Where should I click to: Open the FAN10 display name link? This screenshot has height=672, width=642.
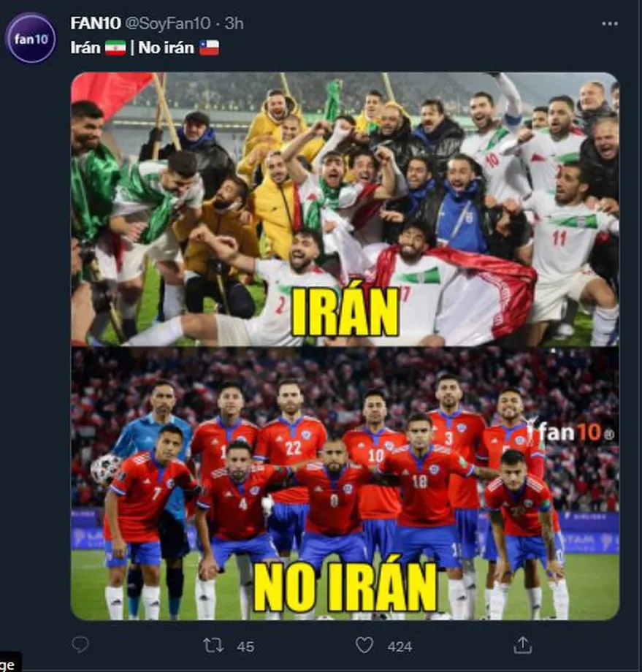coord(95,23)
